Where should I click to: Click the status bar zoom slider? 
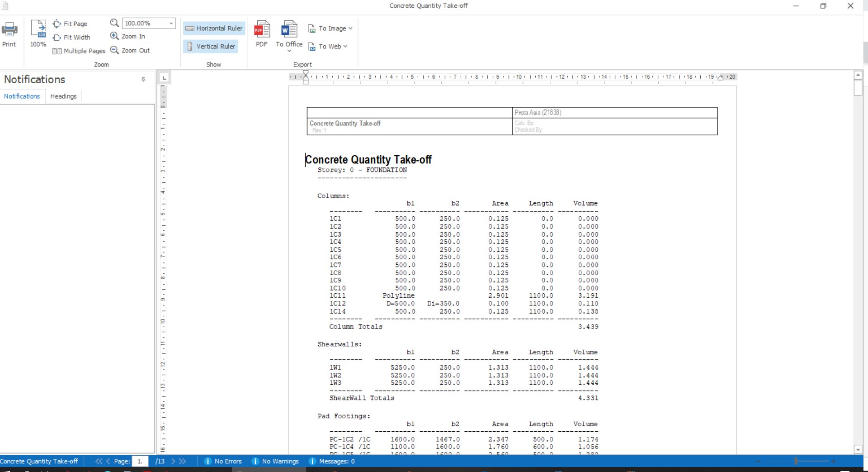pos(796,461)
